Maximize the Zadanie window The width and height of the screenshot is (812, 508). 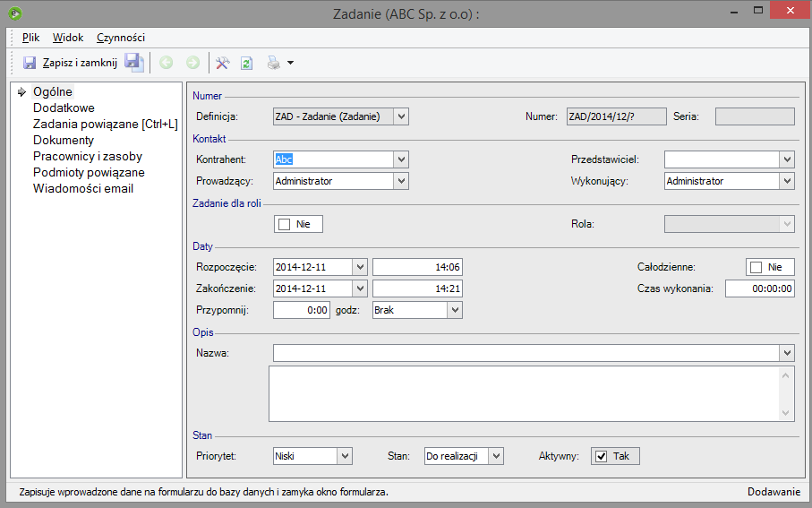(x=758, y=11)
